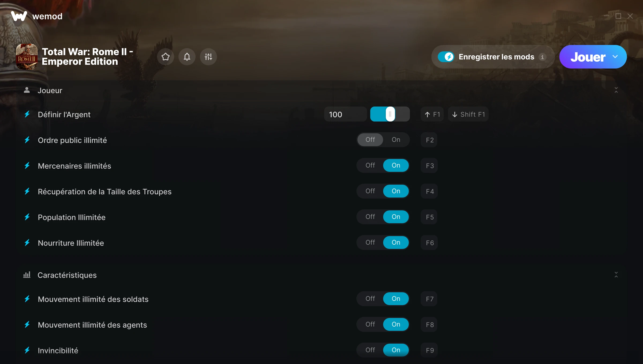Turn on Ordre public illimité
This screenshot has height=364, width=643.
point(396,140)
